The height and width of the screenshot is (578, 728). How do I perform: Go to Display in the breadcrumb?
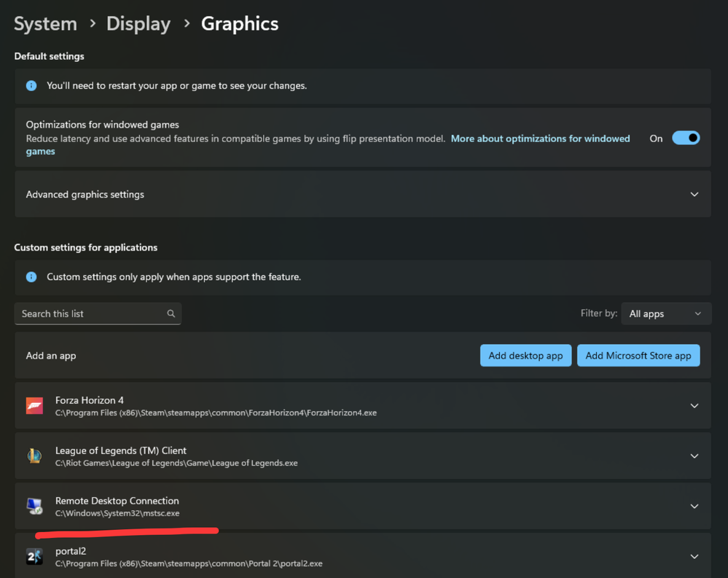(x=138, y=23)
